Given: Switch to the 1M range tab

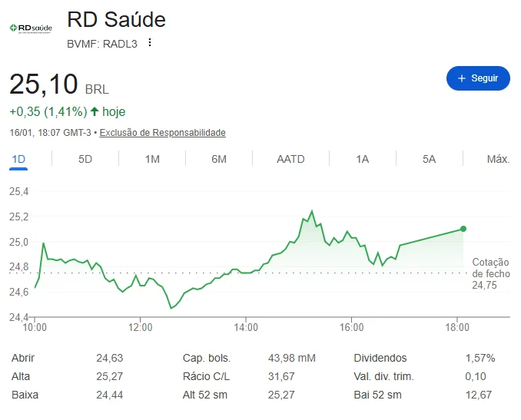Looking at the screenshot, I should click(152, 160).
